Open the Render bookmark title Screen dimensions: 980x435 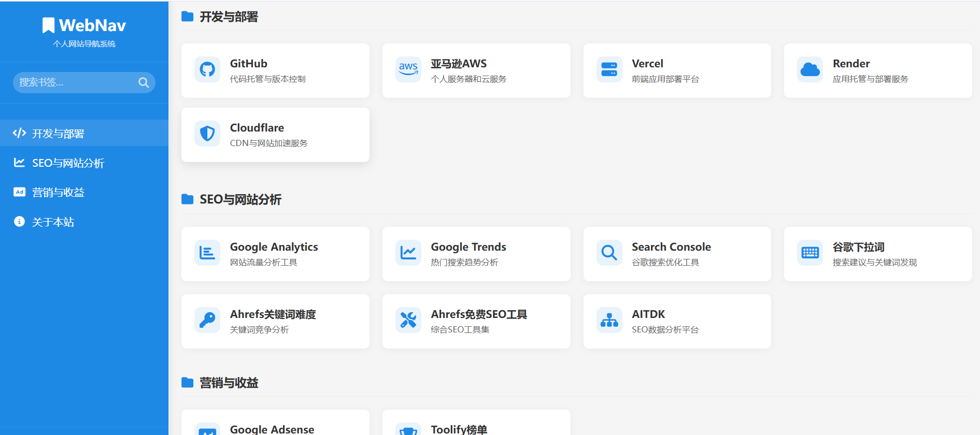[x=851, y=64]
